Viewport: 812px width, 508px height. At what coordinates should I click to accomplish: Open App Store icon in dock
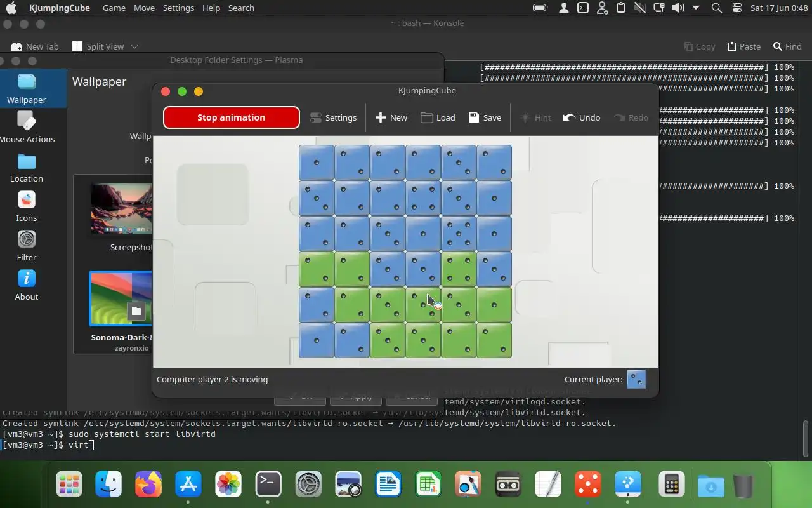188,485
